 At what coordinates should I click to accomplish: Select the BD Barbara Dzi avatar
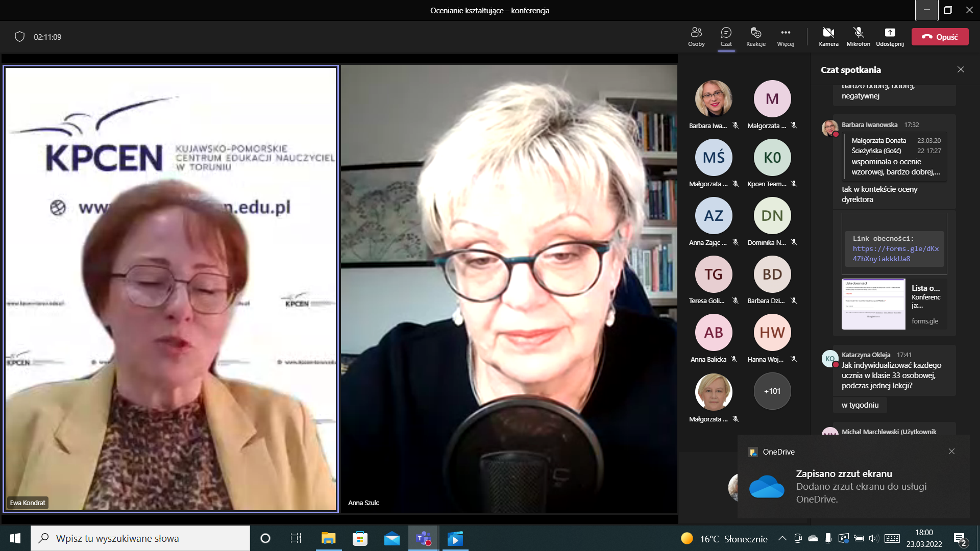772,274
